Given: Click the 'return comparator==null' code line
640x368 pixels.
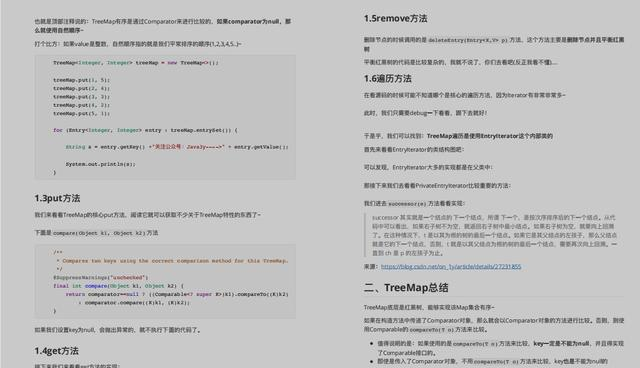Looking at the screenshot, I should 177,294.
